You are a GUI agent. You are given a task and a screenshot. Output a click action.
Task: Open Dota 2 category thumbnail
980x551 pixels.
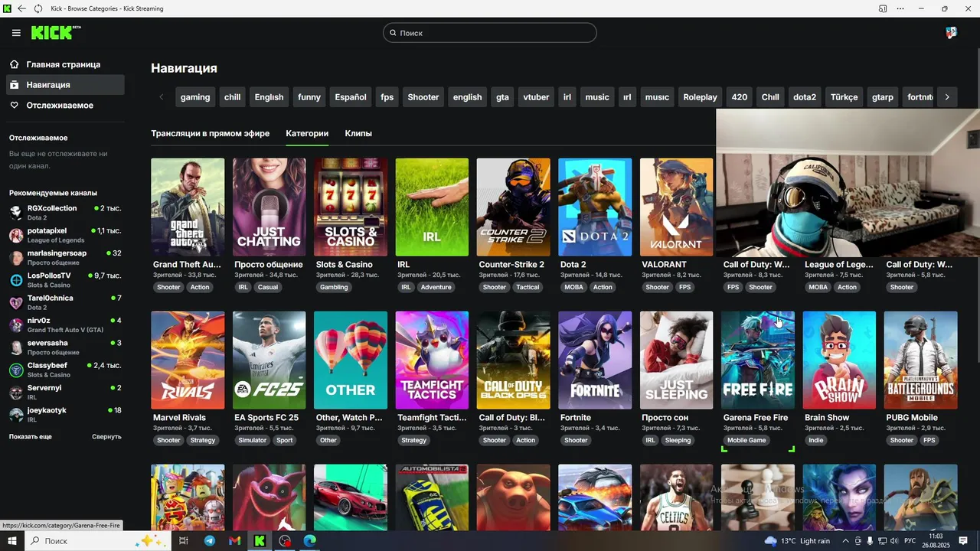point(595,207)
